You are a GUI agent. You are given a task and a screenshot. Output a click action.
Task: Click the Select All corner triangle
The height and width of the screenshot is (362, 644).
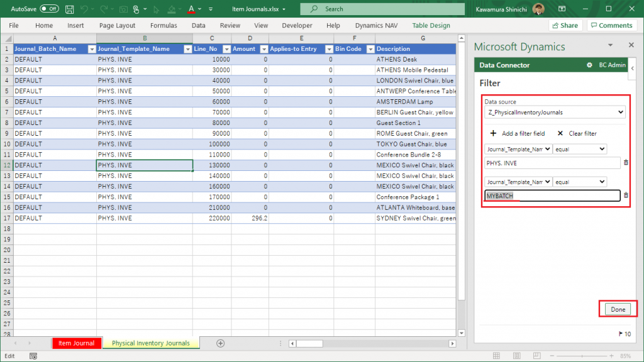(8, 38)
